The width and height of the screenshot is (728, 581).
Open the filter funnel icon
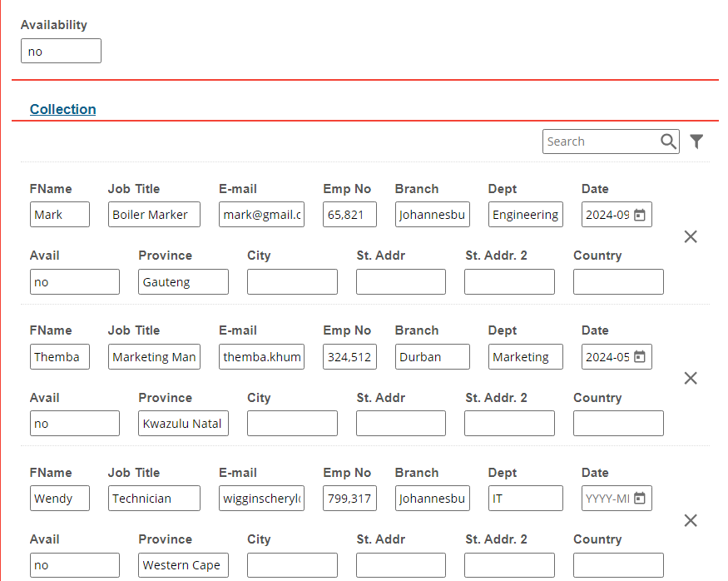click(696, 142)
